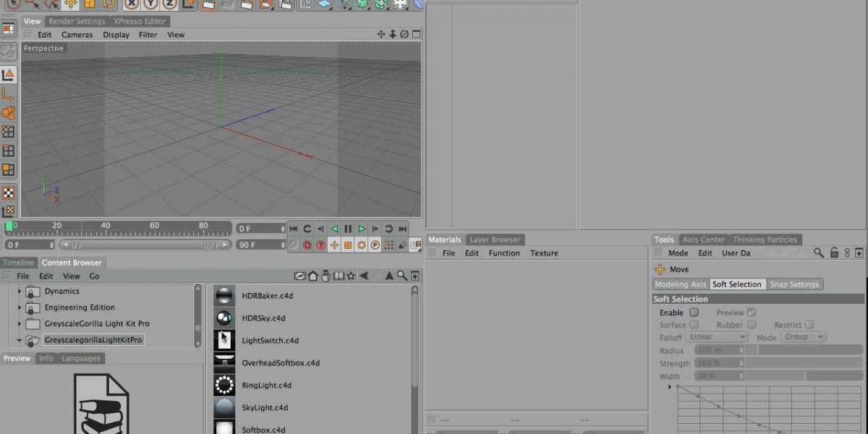Click the maximize viewport icon in the View panel

pyautogui.click(x=416, y=34)
